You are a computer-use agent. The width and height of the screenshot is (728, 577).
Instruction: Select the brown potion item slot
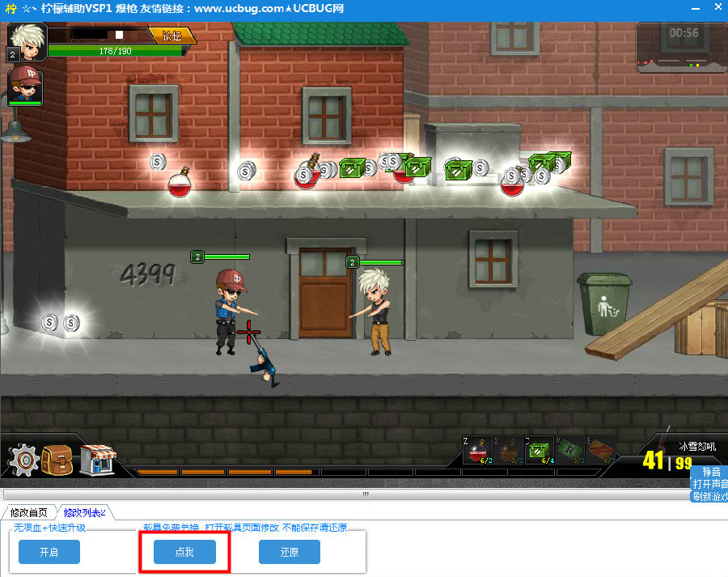[x=508, y=451]
